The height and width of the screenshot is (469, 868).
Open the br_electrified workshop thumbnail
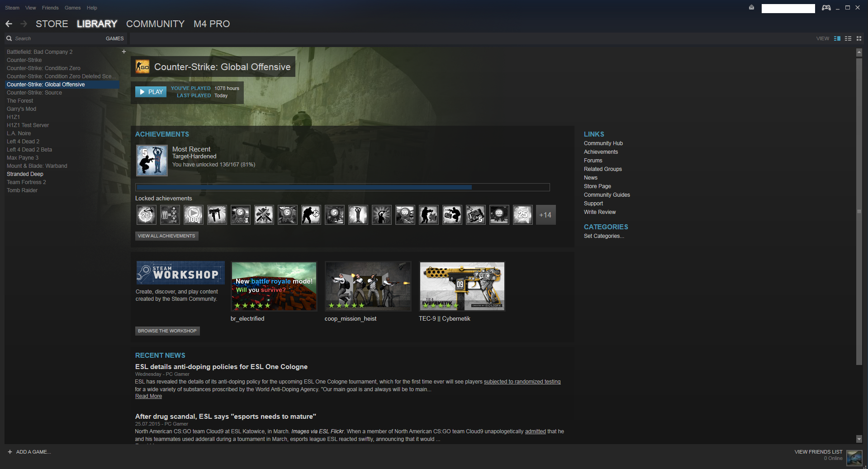[274, 286]
